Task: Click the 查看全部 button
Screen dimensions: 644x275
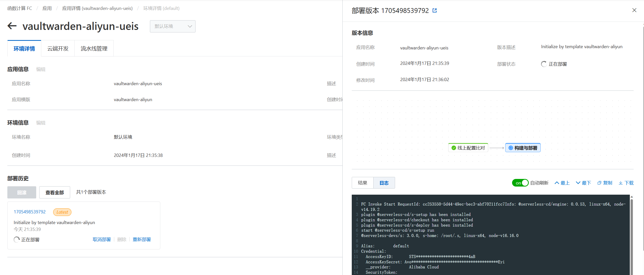Action: click(x=55, y=192)
